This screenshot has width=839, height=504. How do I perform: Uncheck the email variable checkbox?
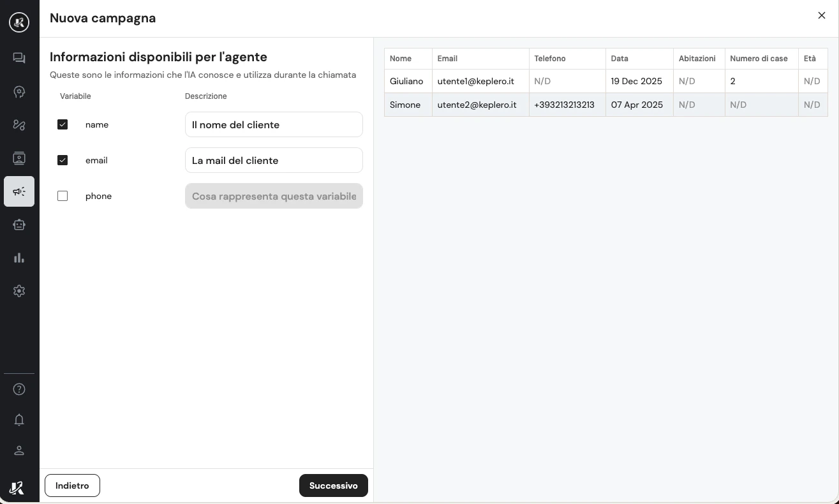click(63, 160)
